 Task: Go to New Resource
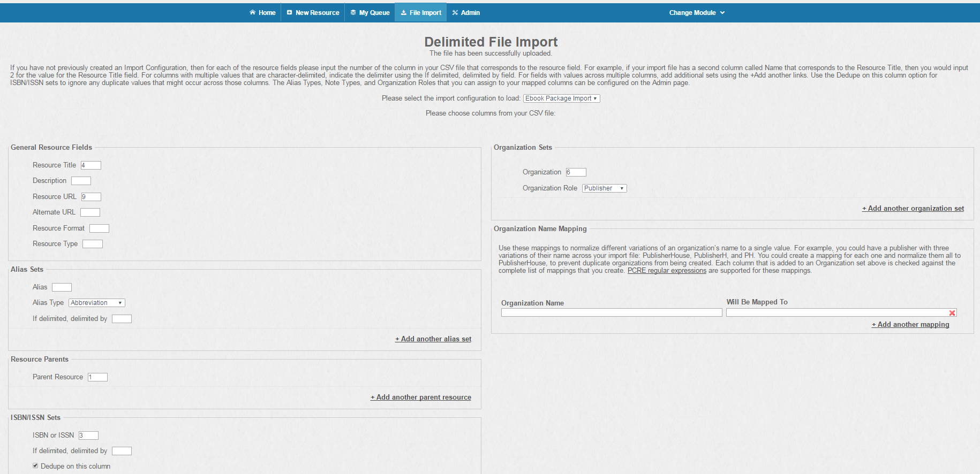(313, 12)
